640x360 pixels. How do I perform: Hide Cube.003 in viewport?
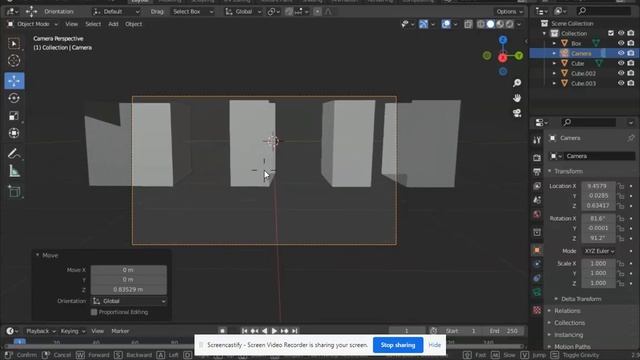tap(621, 83)
